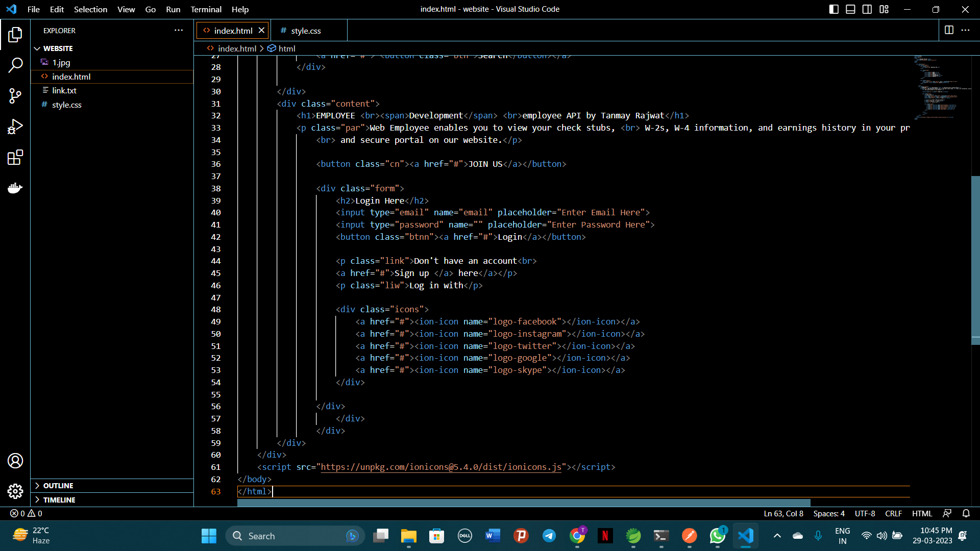Toggle the Secondary Side Bar
The height and width of the screenshot is (551, 980).
pos(867,9)
